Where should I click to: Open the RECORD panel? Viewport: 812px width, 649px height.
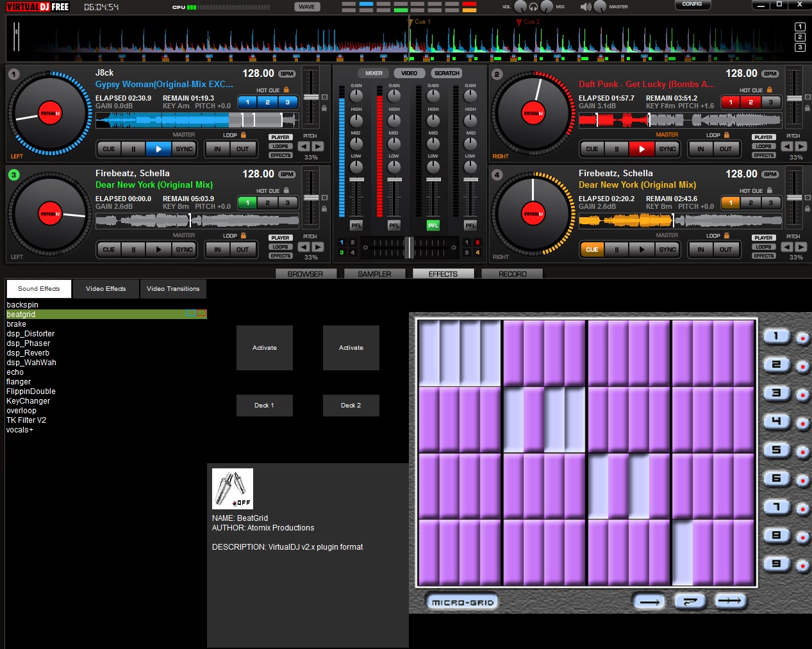pos(513,274)
